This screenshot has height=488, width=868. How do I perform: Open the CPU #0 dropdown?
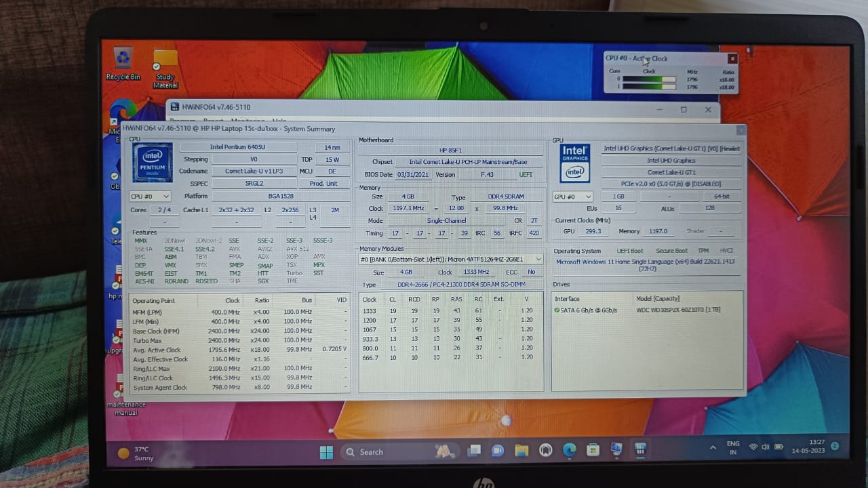[x=150, y=197]
